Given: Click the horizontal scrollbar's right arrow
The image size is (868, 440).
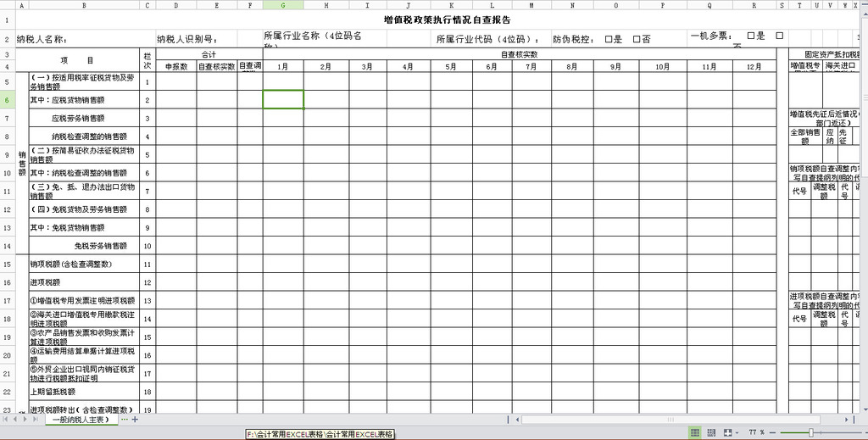Looking at the screenshot, I should (x=846, y=420).
